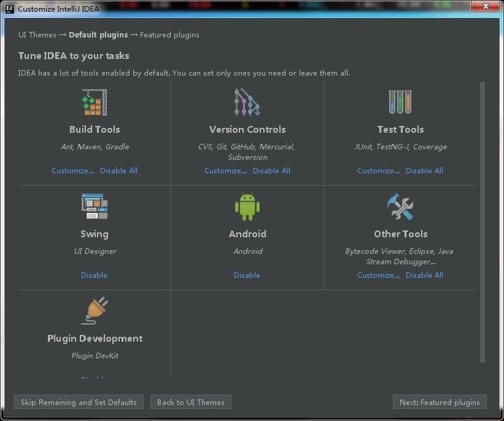This screenshot has width=504, height=421.
Task: Click the vertical scrollbar of plugin list
Action: (483, 222)
